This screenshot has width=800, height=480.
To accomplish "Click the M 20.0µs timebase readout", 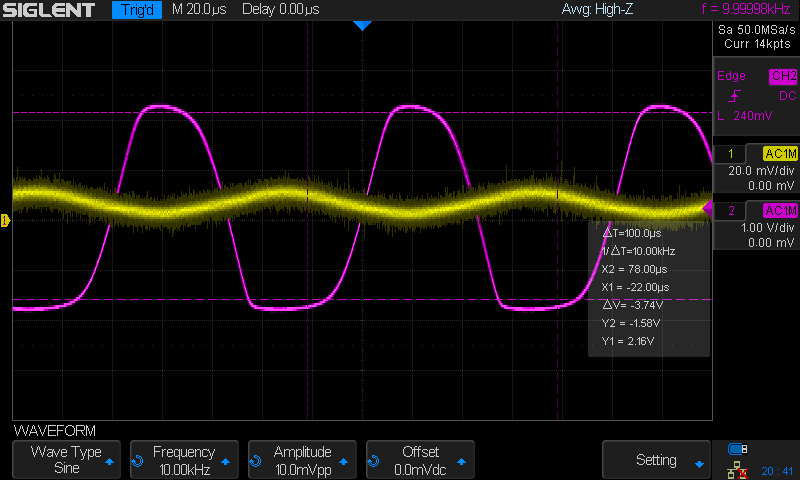I will pyautogui.click(x=199, y=9).
